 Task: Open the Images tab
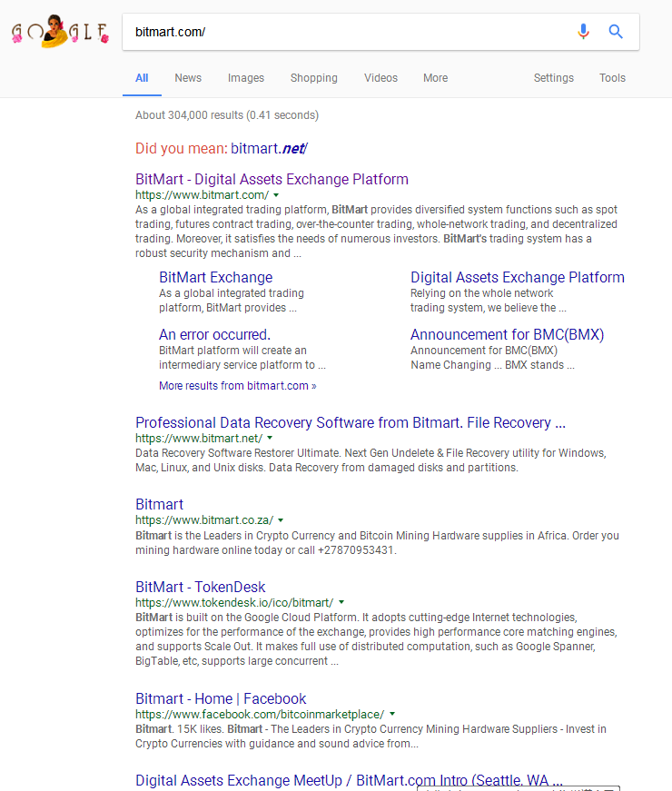pos(246,78)
